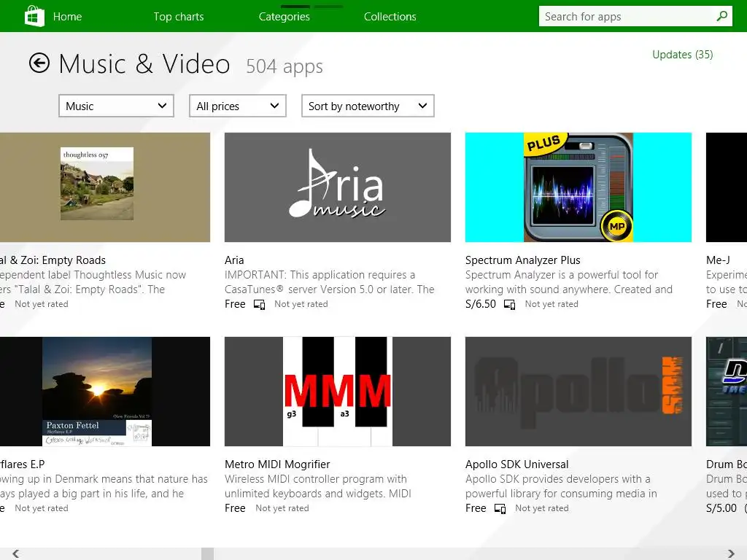Click the 504 apps count text
The width and height of the screenshot is (747, 560).
tap(285, 66)
